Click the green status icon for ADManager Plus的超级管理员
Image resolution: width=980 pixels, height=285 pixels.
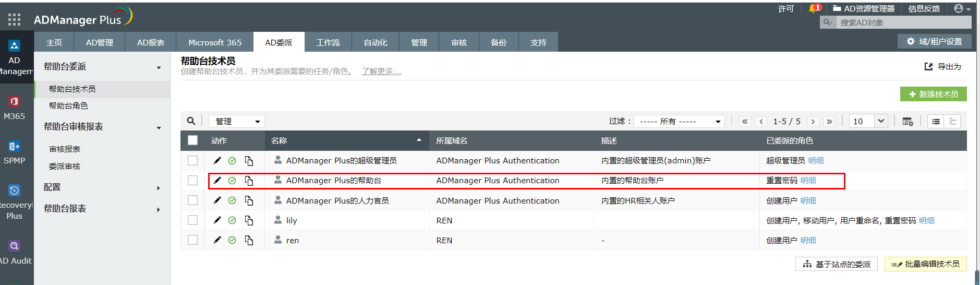coord(232,161)
